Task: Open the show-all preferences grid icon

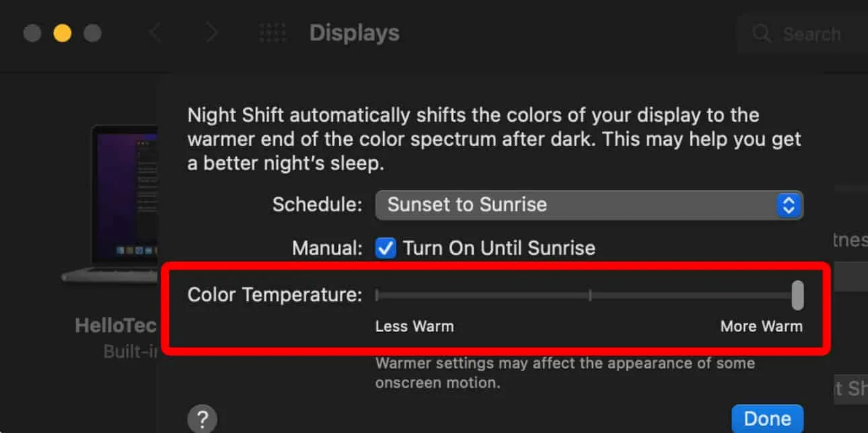Action: tap(273, 33)
